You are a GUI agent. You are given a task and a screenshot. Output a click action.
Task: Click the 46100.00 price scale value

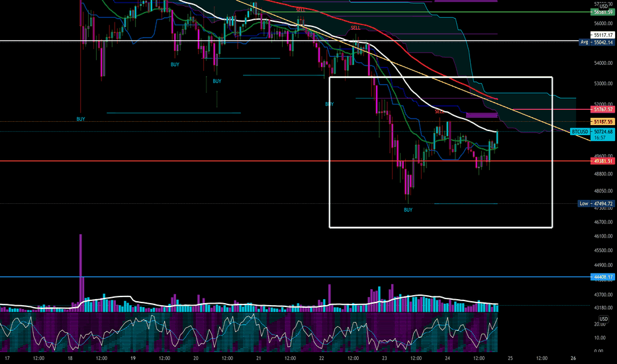pyautogui.click(x=604, y=236)
